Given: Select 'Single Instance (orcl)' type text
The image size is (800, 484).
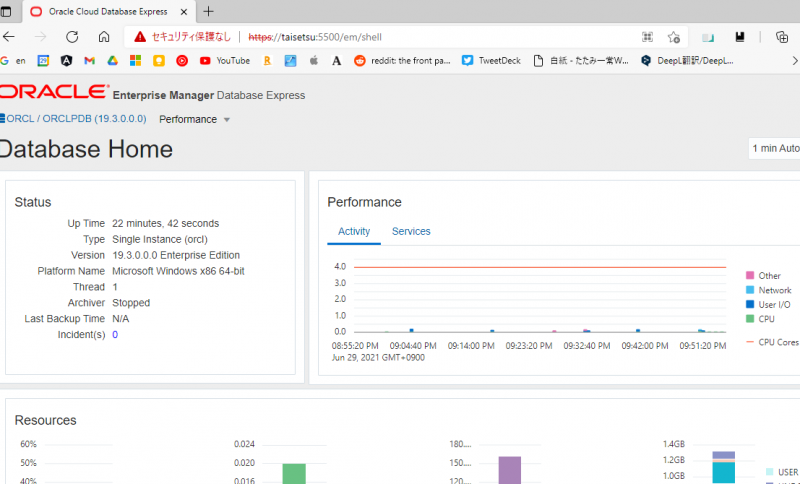Looking at the screenshot, I should (x=160, y=239).
